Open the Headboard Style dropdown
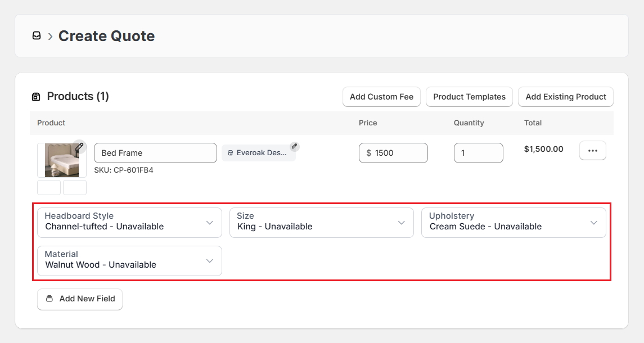 [x=129, y=223]
